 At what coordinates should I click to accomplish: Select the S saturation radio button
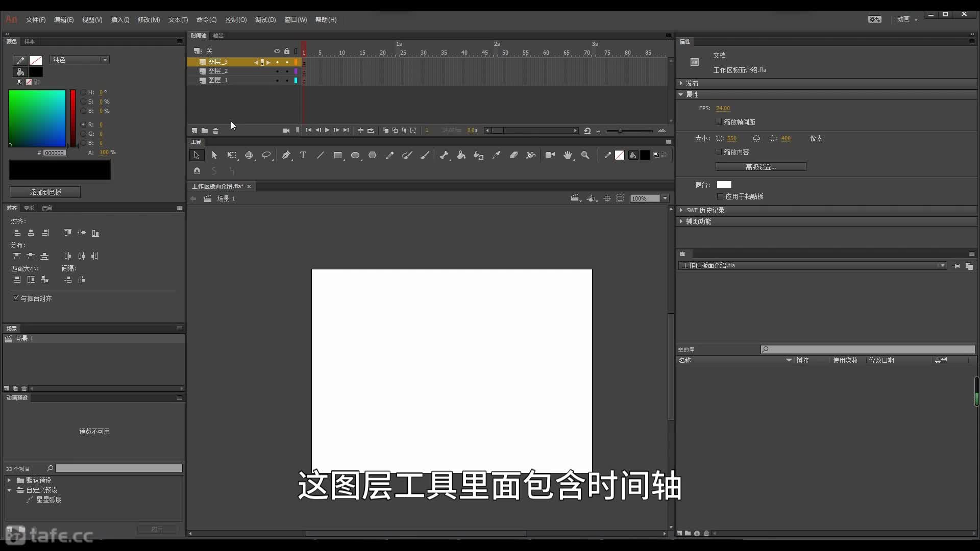point(83,102)
